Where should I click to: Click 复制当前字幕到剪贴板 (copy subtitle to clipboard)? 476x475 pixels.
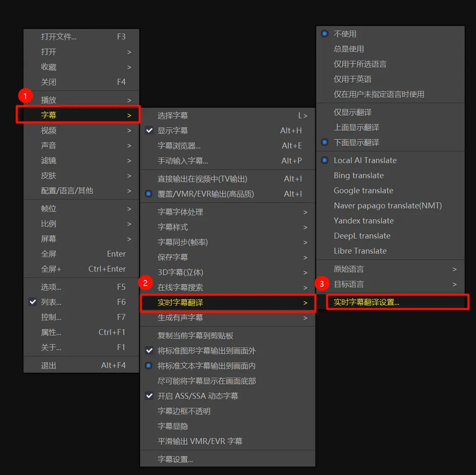(x=196, y=335)
